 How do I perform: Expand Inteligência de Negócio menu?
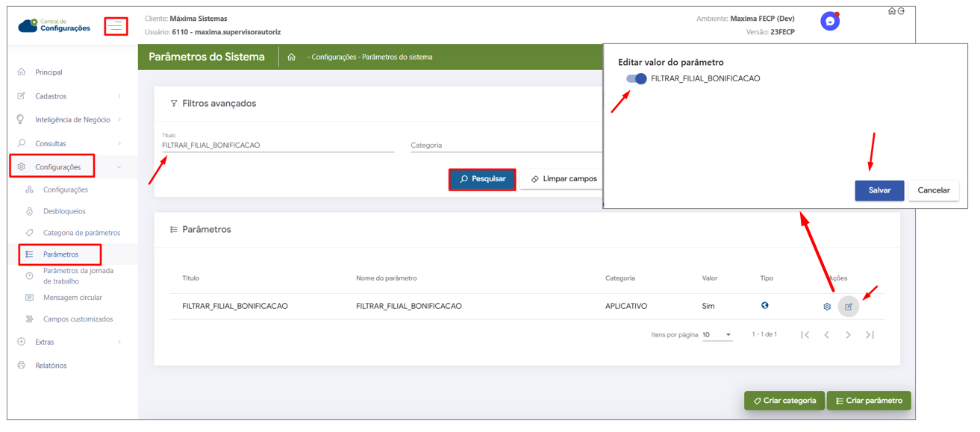(x=71, y=119)
